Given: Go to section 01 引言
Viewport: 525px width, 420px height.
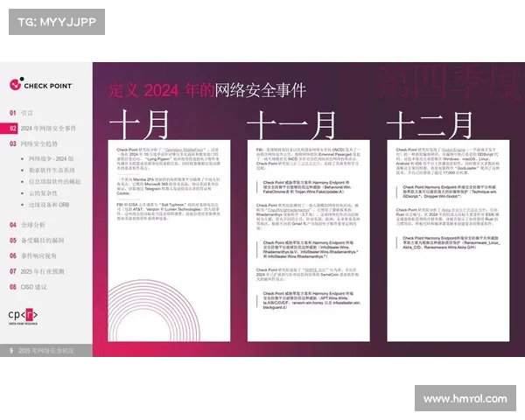Looking at the screenshot, I should pos(21,113).
